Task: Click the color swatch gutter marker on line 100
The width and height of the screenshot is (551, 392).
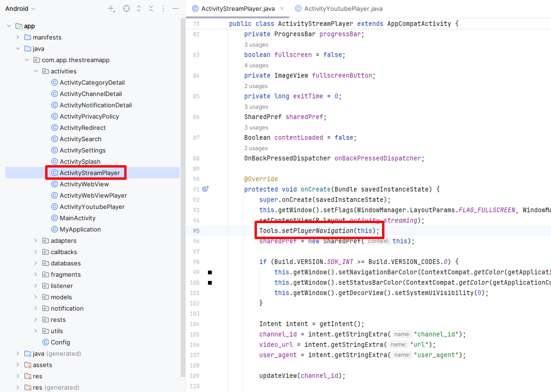Action: (x=210, y=283)
